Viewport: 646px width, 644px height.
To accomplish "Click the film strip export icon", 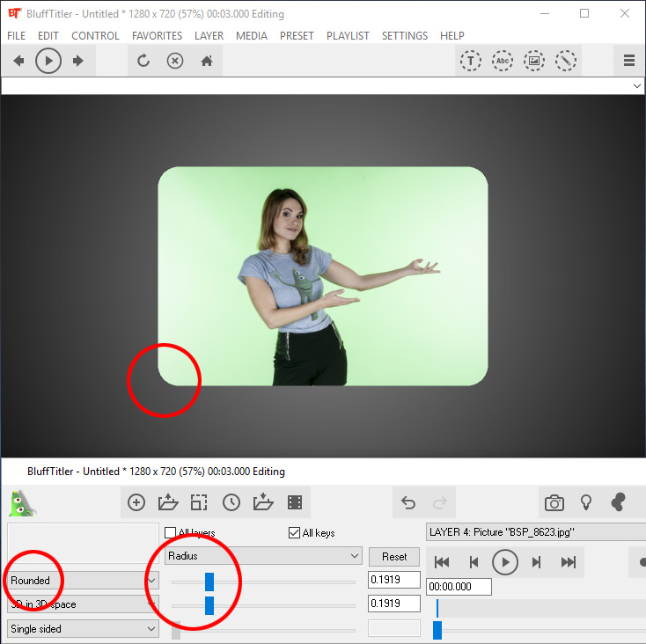I will (295, 503).
